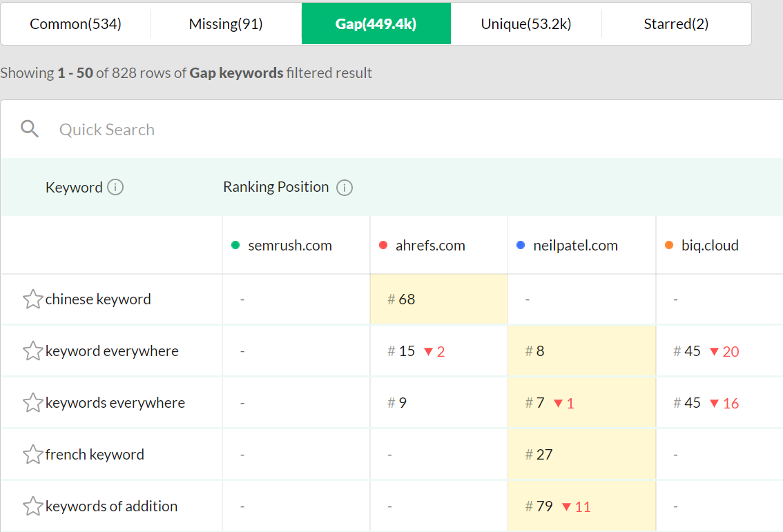
Task: Star the 'keyword everywhere' row
Action: 32,351
